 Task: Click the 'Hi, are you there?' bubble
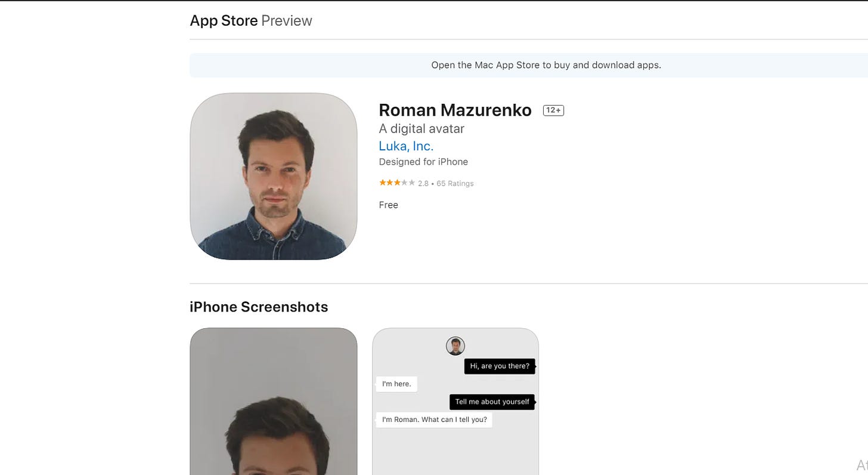click(x=500, y=366)
